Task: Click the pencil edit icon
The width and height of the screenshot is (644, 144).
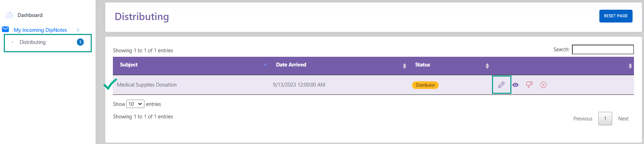Action: click(x=501, y=85)
